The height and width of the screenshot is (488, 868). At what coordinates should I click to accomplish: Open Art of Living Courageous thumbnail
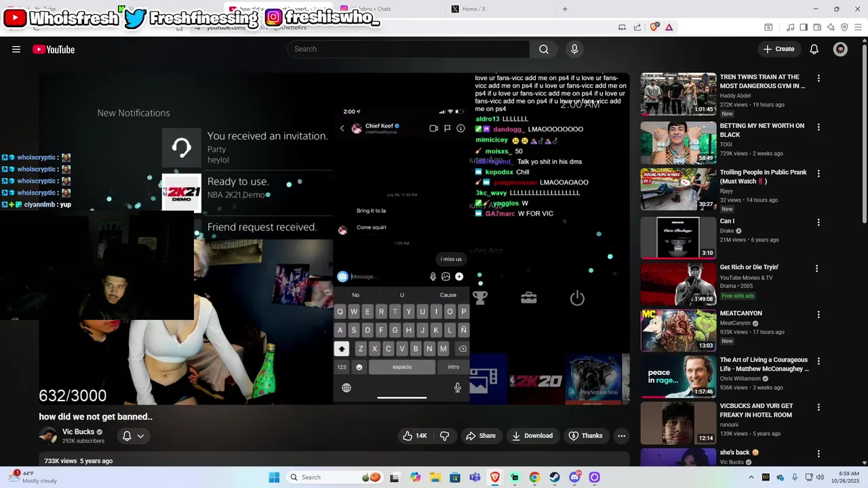pos(678,377)
